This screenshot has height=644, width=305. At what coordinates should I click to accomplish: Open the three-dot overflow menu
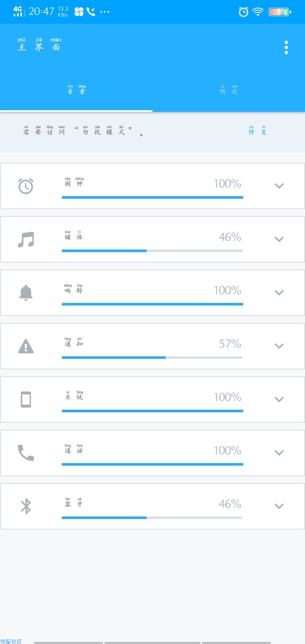coord(286,47)
